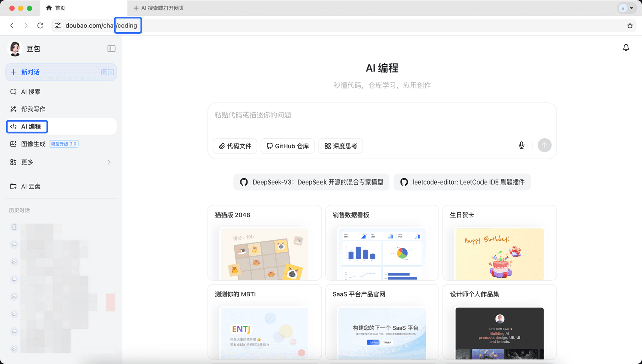Click the browser profile avatar icon
Viewport: 642px width, 364px height.
tap(623, 8)
